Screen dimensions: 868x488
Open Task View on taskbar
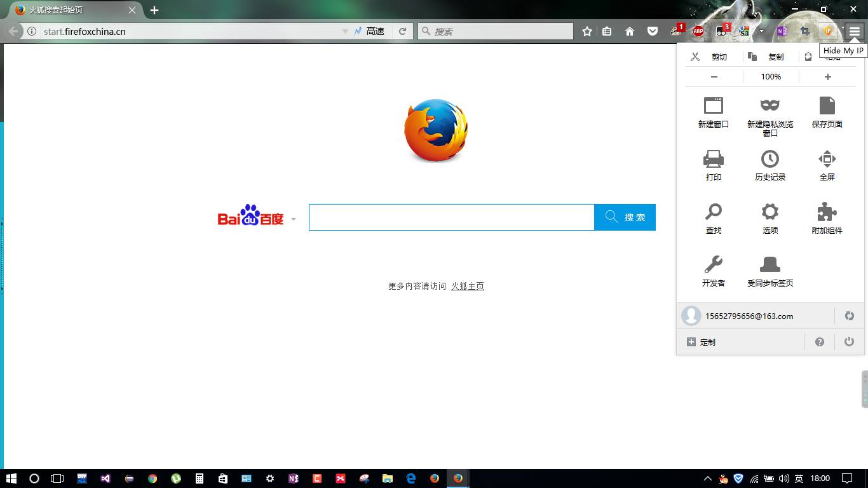(57, 478)
